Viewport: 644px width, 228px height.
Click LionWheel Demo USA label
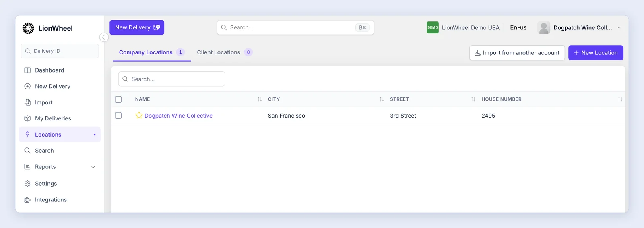point(471,27)
